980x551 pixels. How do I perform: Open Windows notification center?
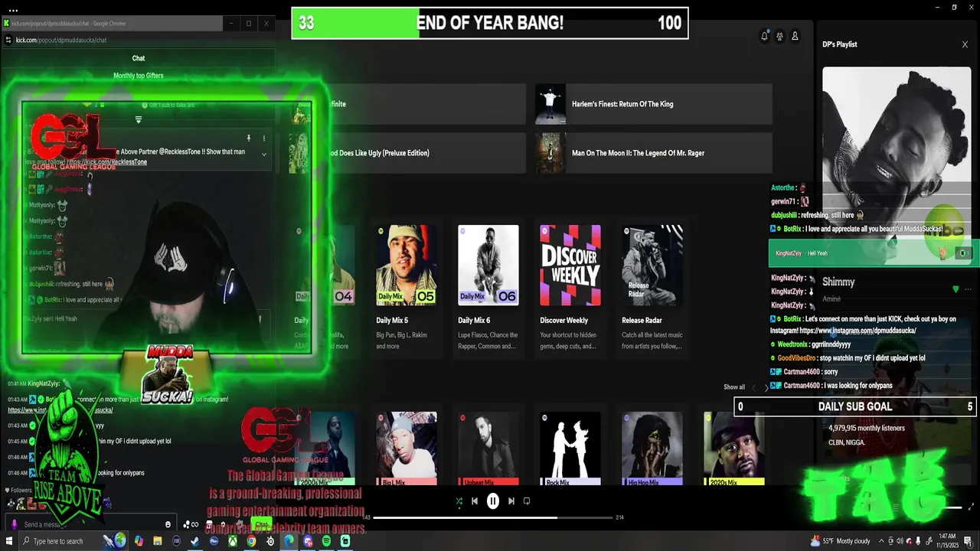click(969, 541)
